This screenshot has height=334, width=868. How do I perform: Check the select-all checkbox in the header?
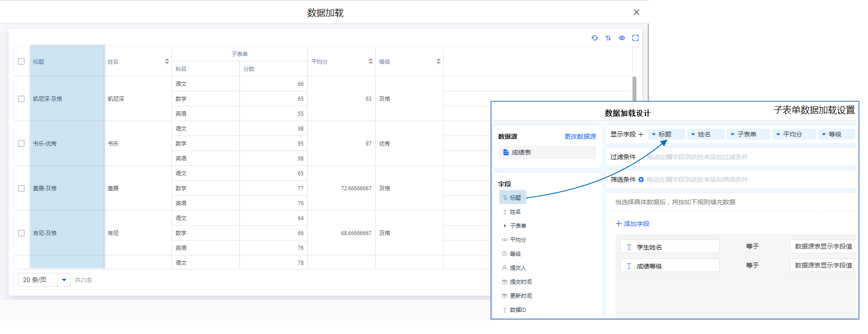pos(21,61)
